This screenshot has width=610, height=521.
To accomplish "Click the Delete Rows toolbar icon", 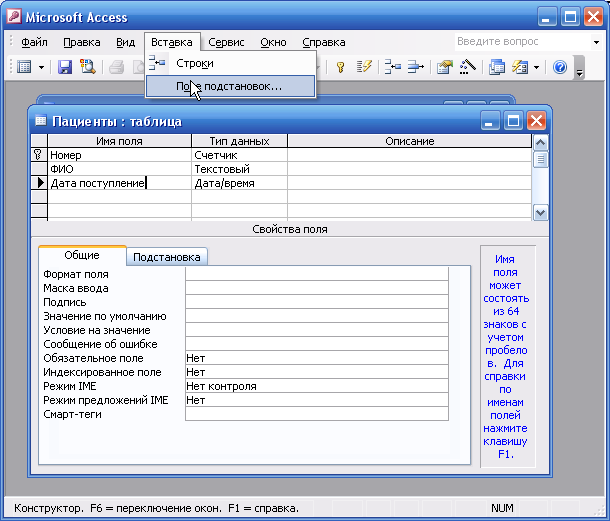I will (415, 67).
